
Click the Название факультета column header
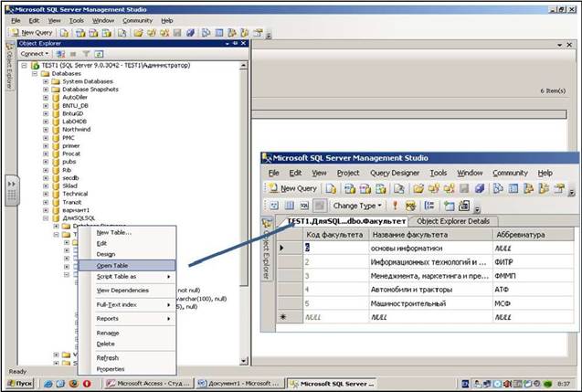coord(430,235)
